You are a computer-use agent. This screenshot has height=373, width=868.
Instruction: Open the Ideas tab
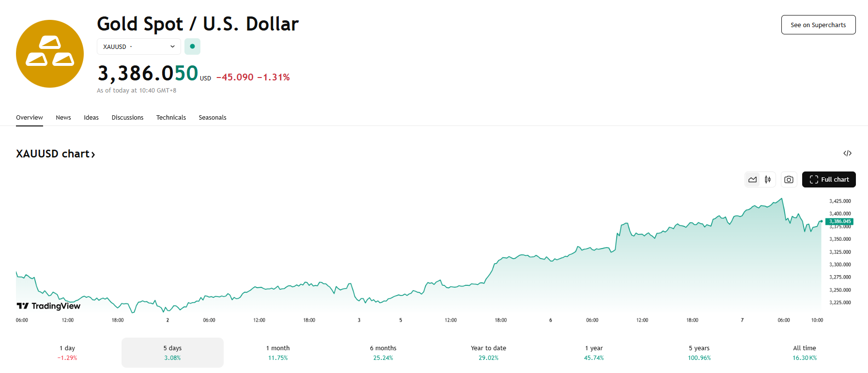pos(91,118)
